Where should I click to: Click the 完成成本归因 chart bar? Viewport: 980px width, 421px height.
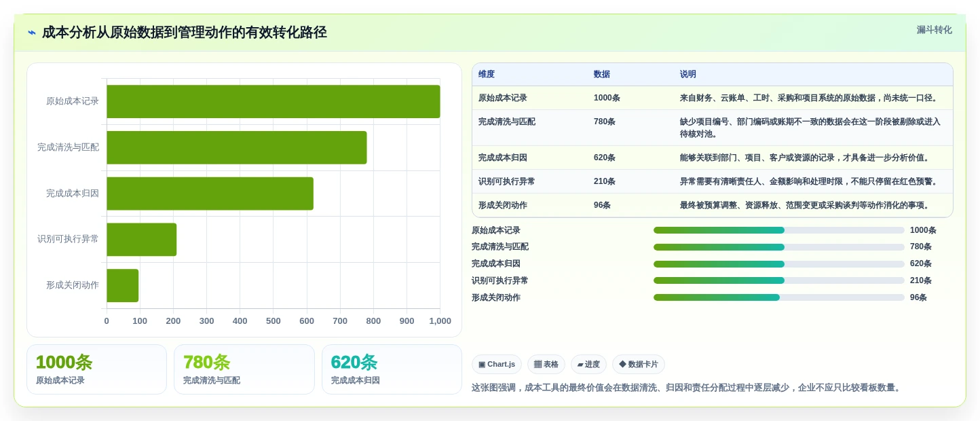[210, 194]
